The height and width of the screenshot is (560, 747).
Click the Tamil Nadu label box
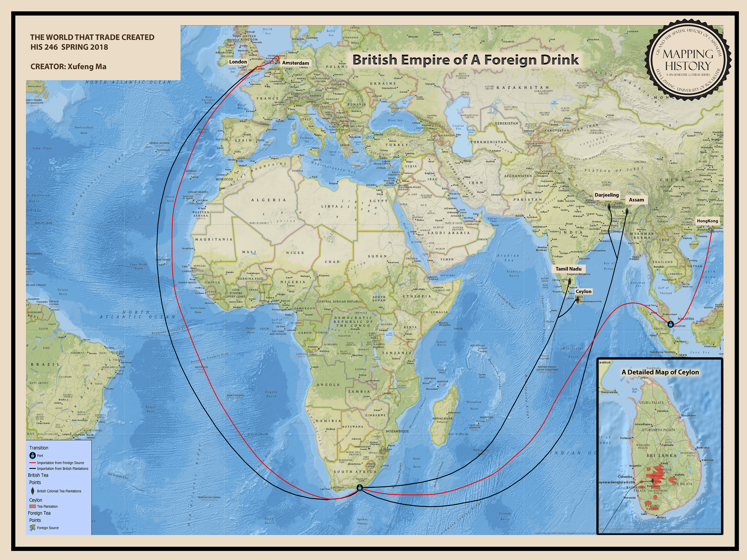[x=569, y=269]
